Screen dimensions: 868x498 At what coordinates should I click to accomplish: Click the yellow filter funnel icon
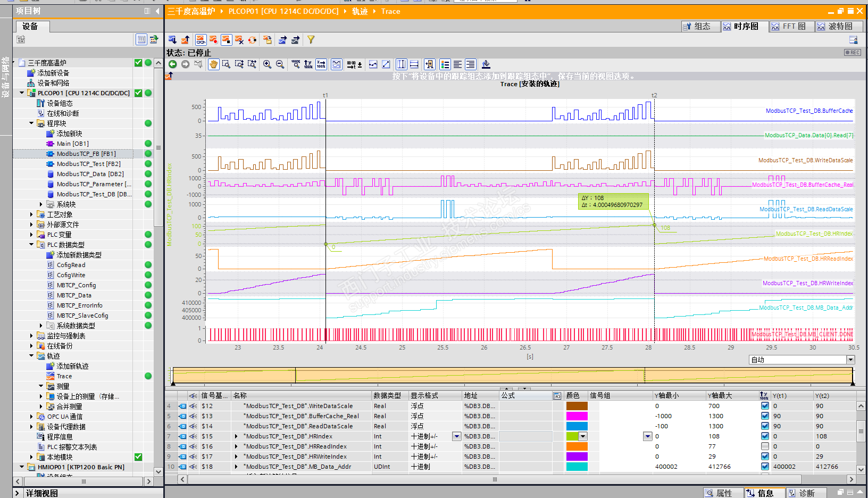(311, 40)
